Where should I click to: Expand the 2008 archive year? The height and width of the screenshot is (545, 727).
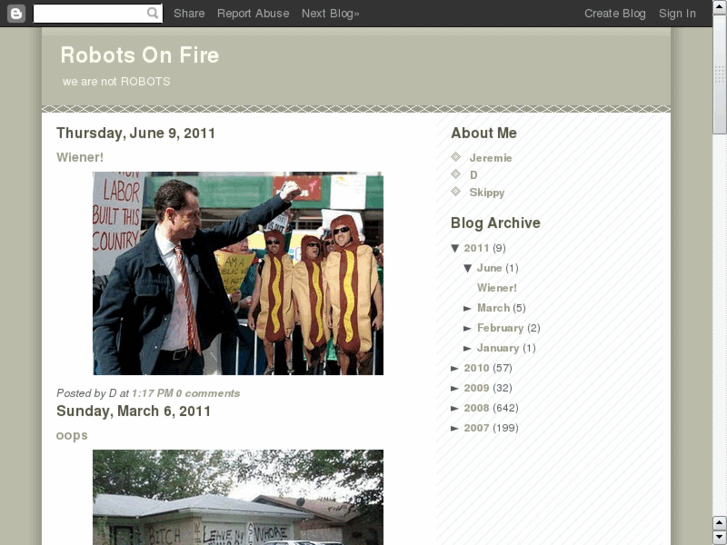click(455, 408)
